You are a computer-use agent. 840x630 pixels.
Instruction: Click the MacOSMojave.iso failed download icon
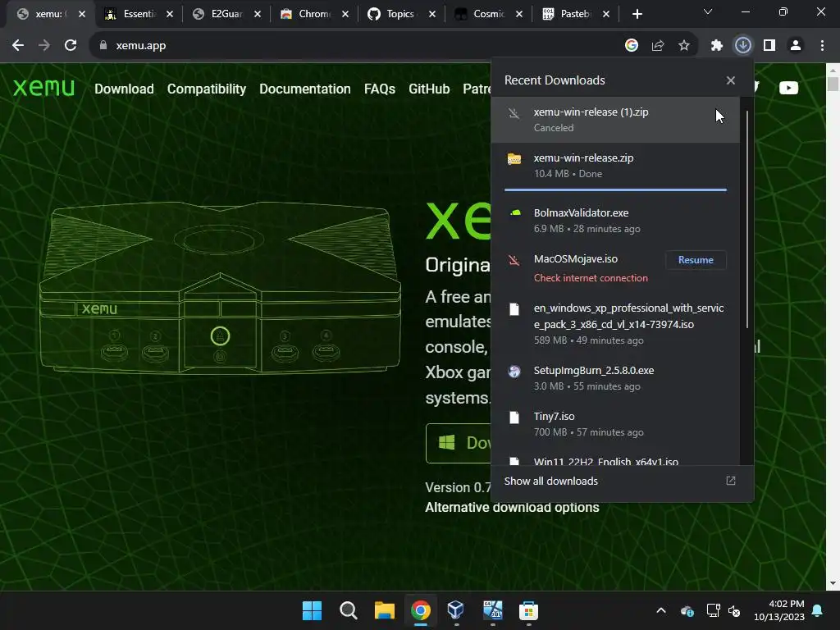point(514,260)
